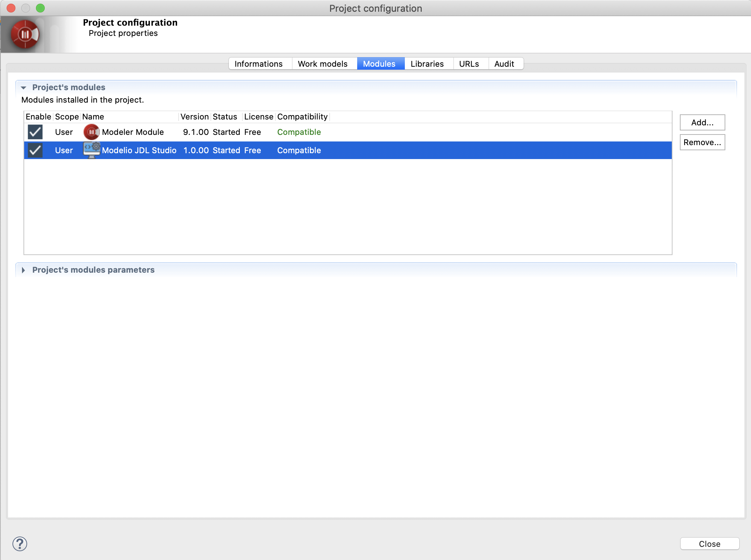Click Free license cell of Modelio JDL Studio
This screenshot has width=751, height=560.
pos(253,151)
